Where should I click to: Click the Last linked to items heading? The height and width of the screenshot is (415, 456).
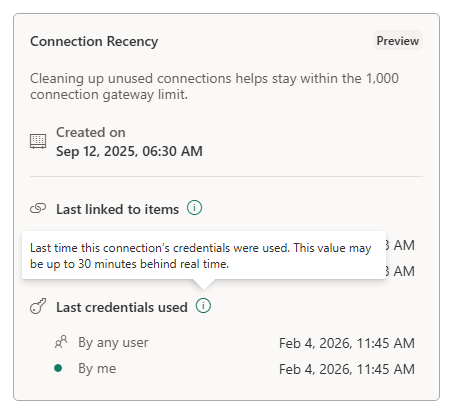point(117,209)
